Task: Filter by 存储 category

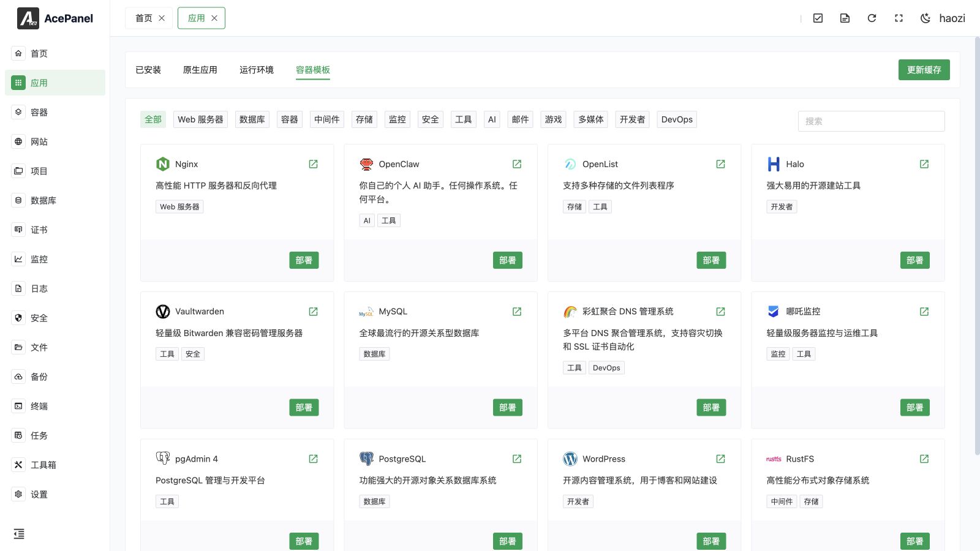Action: coord(364,119)
